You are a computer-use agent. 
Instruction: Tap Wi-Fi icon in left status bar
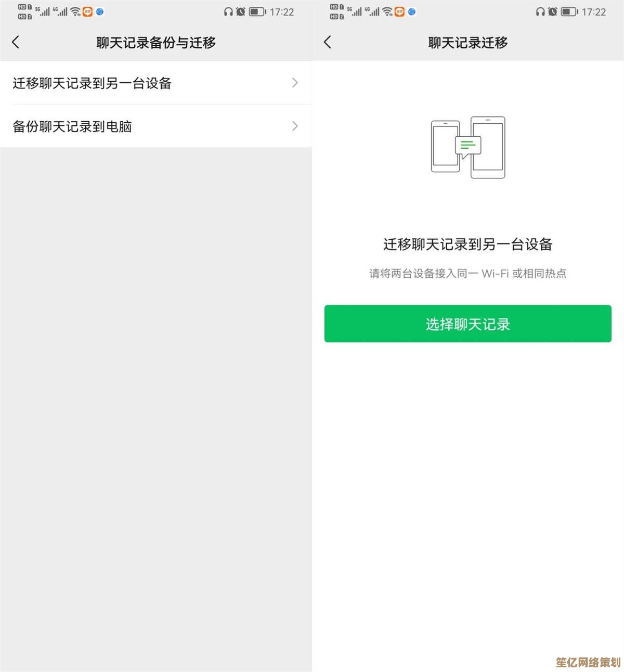point(75,11)
